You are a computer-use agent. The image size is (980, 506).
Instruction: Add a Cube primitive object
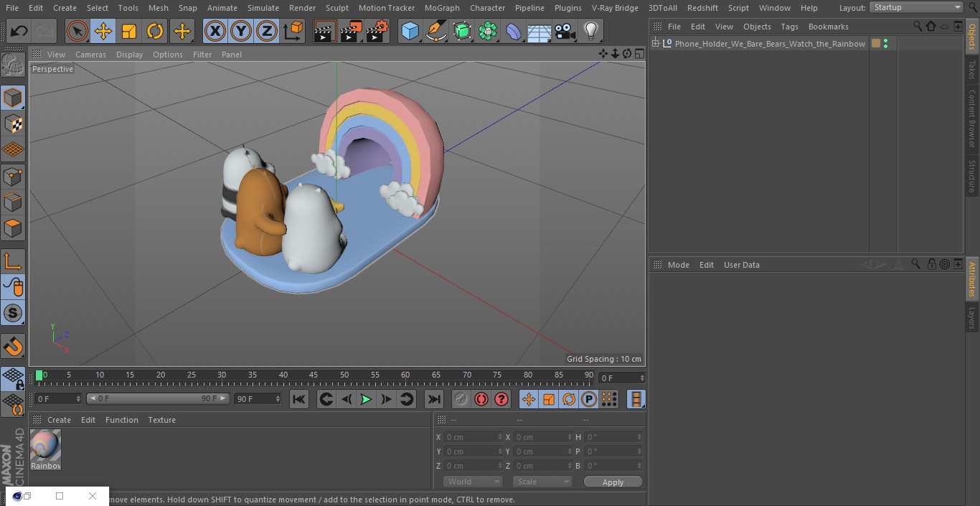[x=410, y=32]
